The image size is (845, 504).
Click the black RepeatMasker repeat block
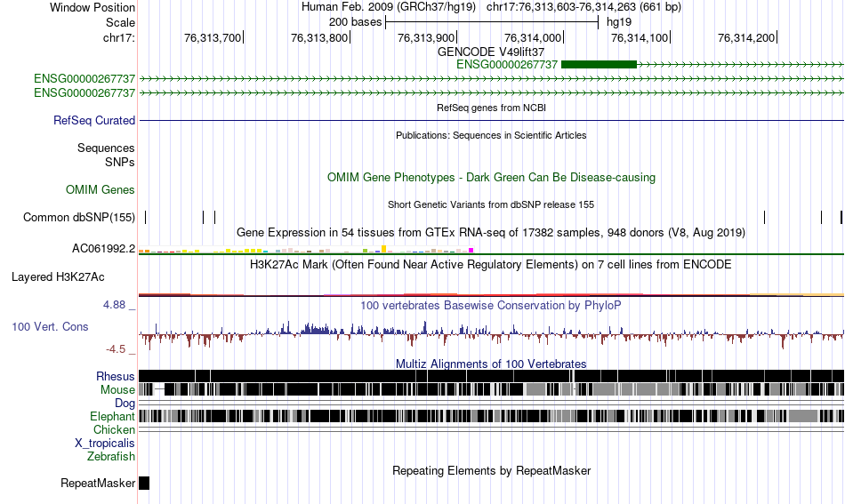pos(144,483)
